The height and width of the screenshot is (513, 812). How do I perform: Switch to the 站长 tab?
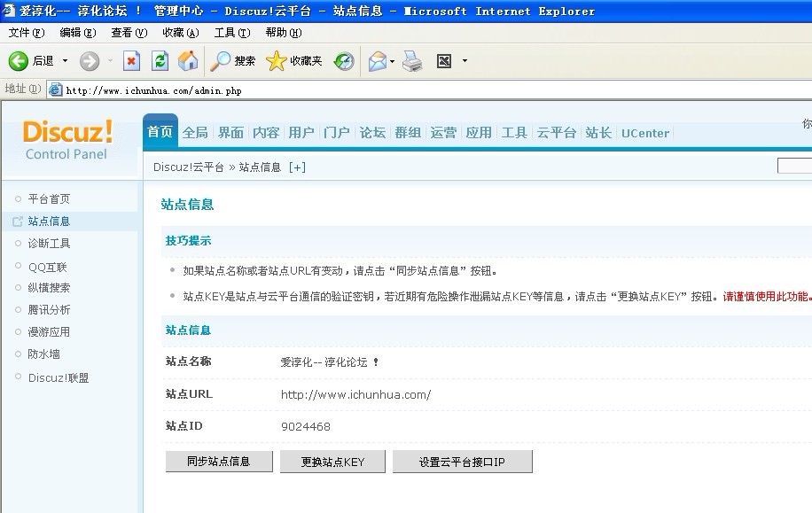(598, 133)
